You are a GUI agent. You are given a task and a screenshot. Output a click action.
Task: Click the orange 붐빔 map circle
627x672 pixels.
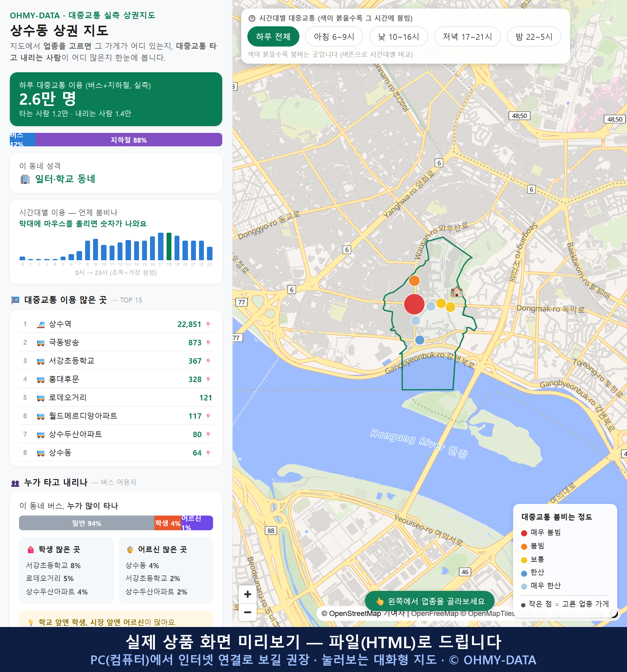click(414, 280)
